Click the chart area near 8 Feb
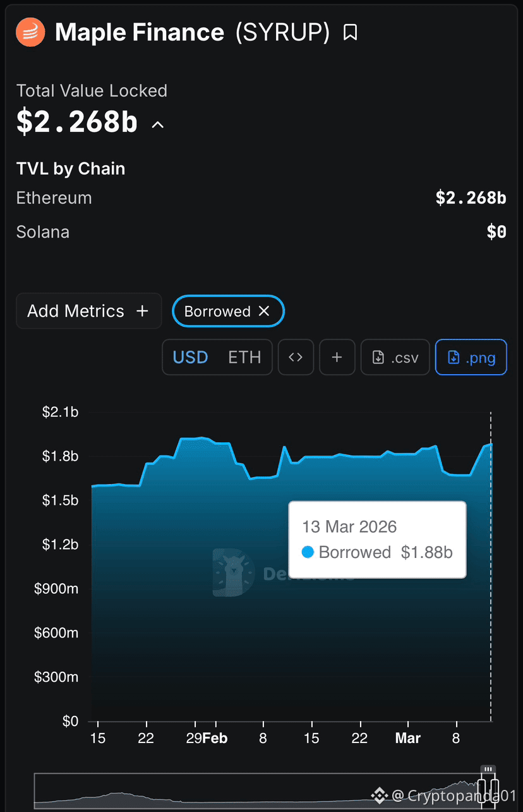 pos(263,600)
